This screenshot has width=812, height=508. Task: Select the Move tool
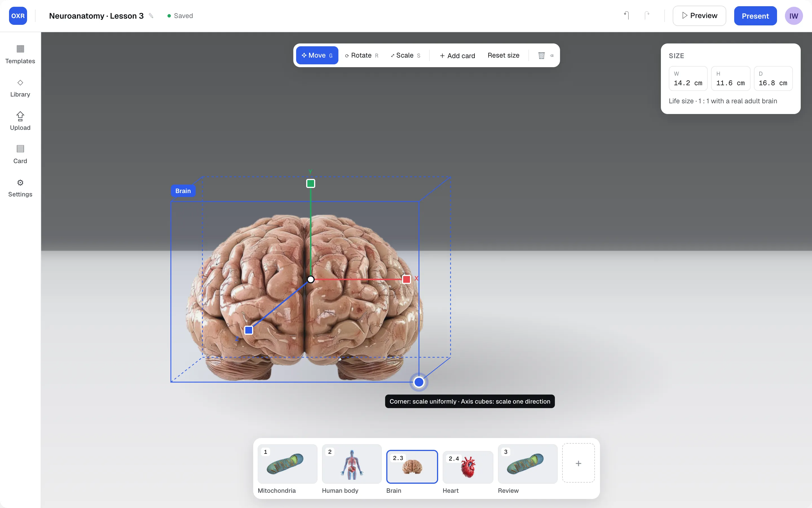[x=317, y=55]
